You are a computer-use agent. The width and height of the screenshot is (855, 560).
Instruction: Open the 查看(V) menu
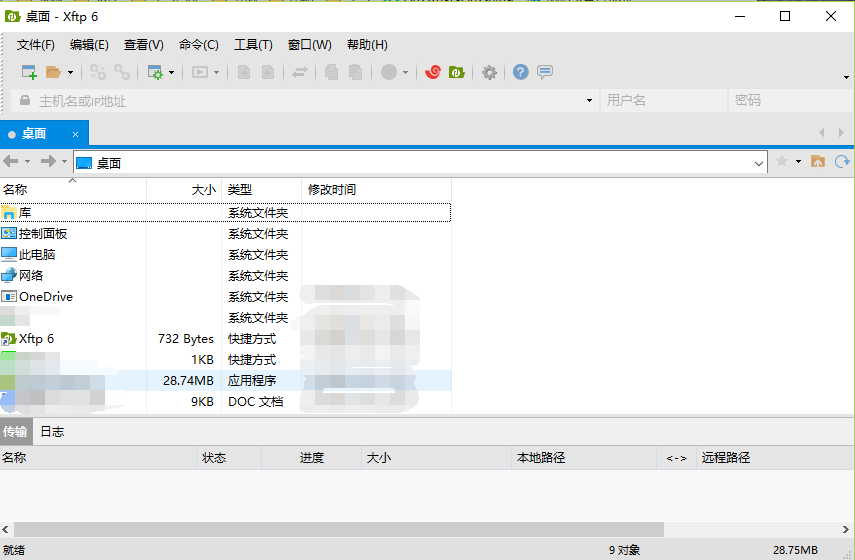[143, 45]
